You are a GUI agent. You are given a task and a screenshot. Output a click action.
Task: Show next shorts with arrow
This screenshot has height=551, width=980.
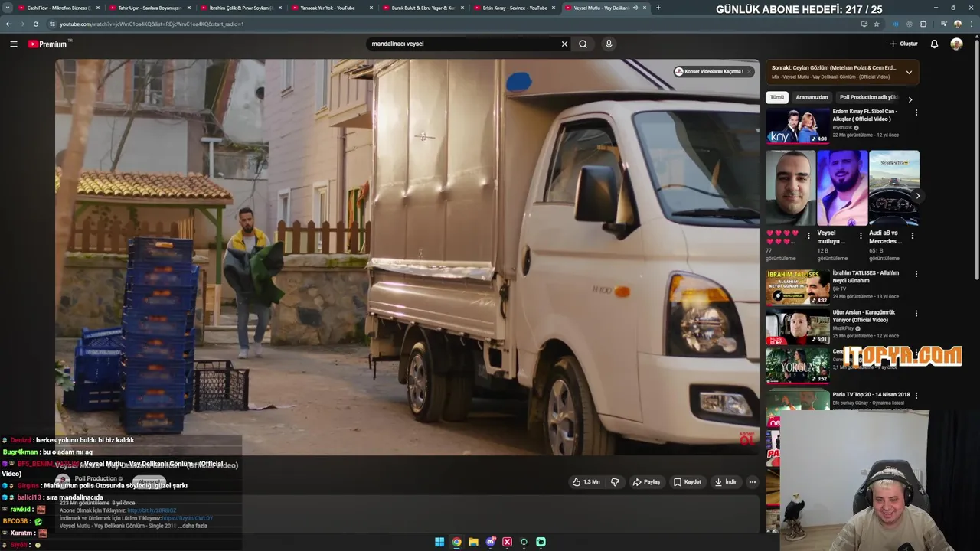click(917, 196)
